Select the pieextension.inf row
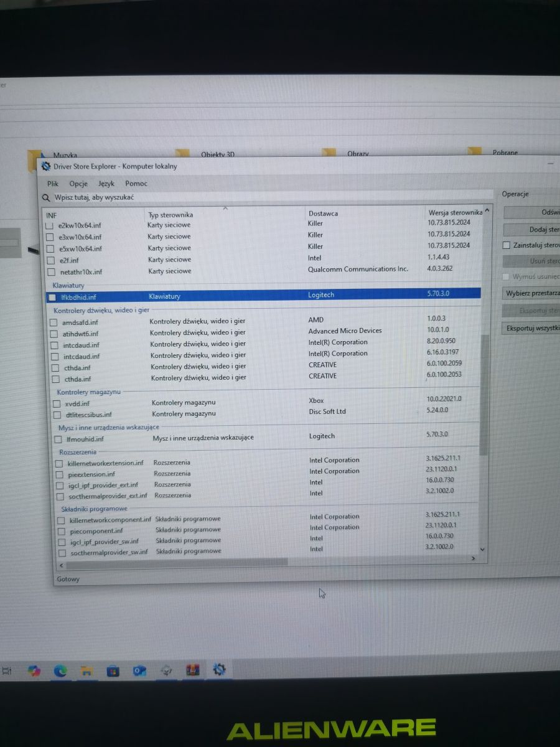 coord(268,473)
